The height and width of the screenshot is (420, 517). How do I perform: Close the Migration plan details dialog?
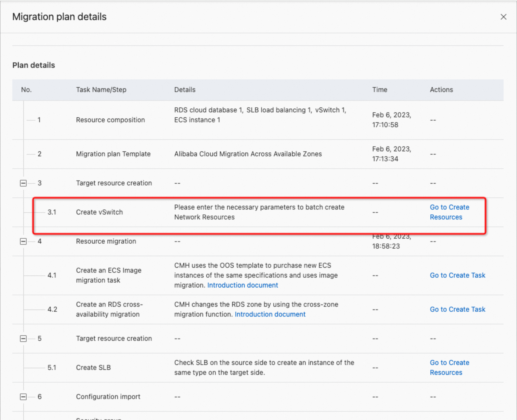pyautogui.click(x=503, y=17)
